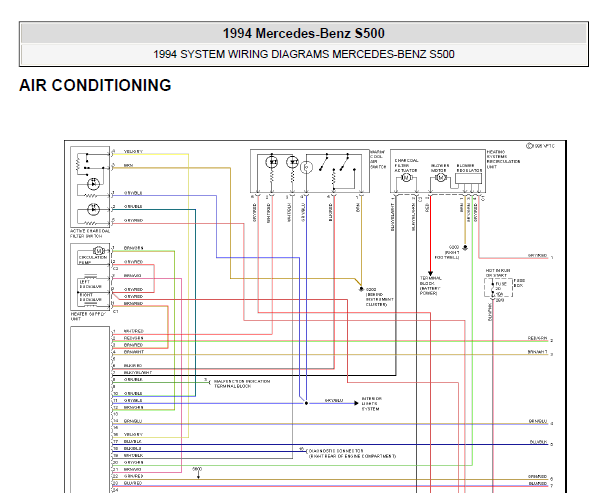Click pin 16 'YEL/GRY' wire label
Viewport: 603px width, 493px height.
[133, 434]
